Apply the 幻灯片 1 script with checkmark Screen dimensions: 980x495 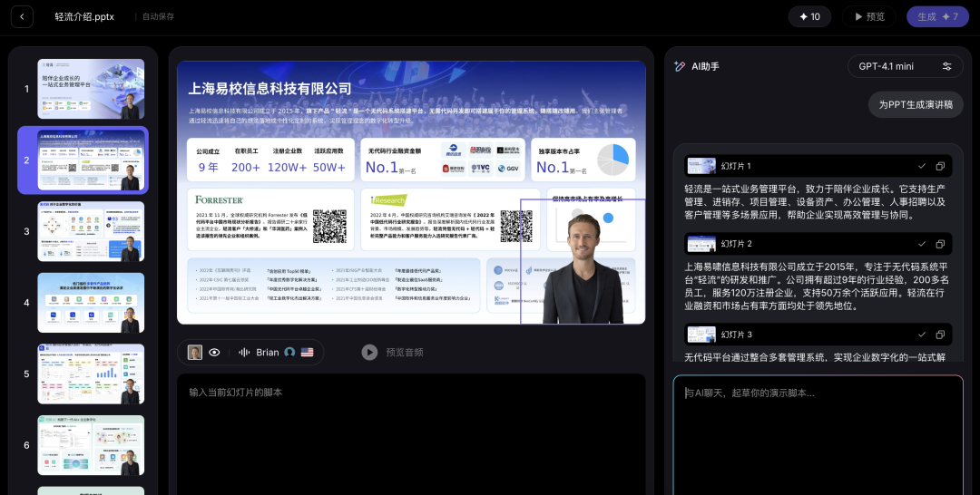[x=922, y=166]
